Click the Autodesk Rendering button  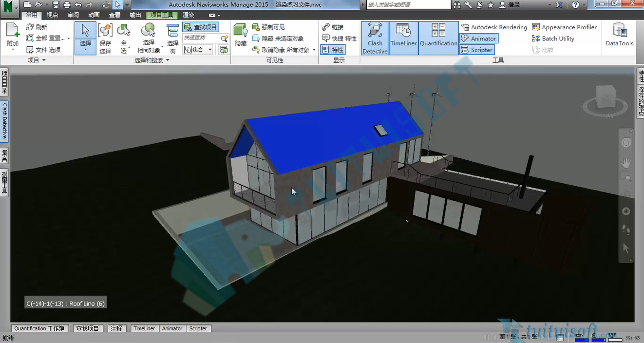[494, 27]
